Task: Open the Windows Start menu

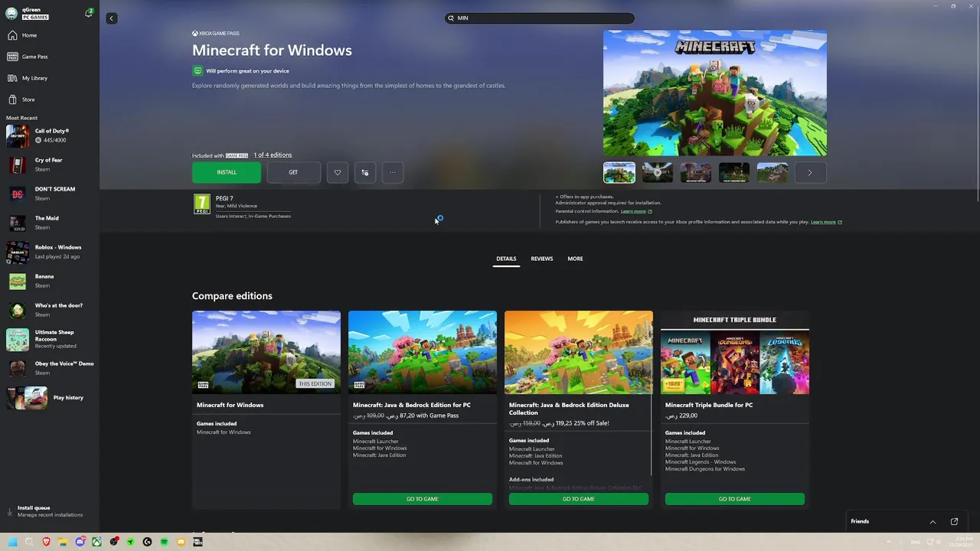Action: (12, 542)
